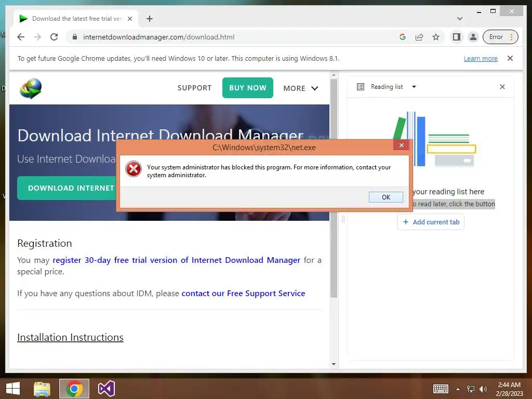Viewport: 532px width, 399px height.
Task: Click the DOWNLOAD INTERNET green button
Action: tap(66, 188)
